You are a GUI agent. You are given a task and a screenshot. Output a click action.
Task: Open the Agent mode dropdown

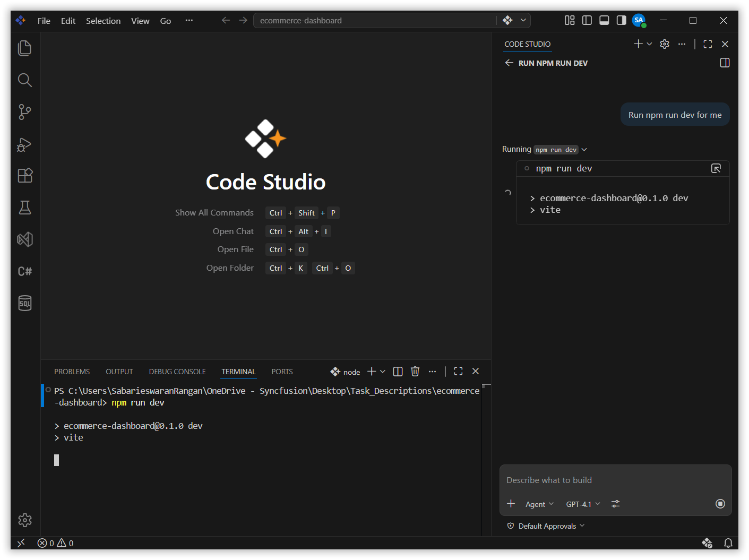click(x=539, y=504)
